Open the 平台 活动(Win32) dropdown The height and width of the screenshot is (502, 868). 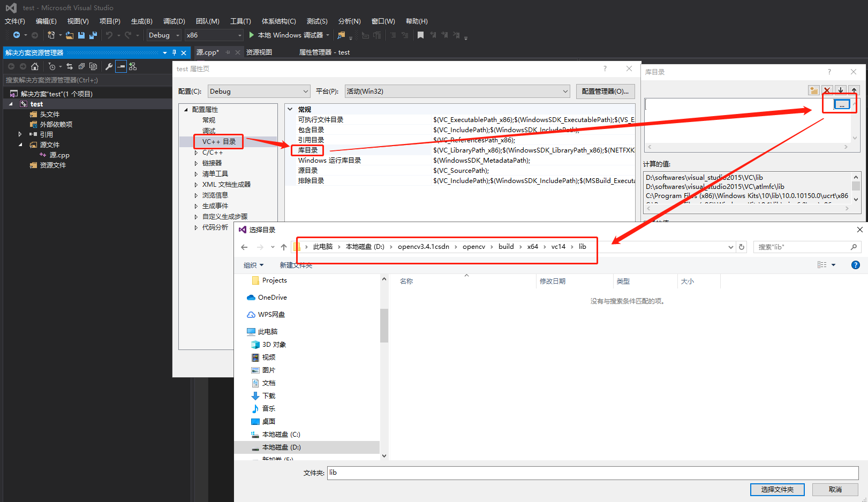click(457, 92)
